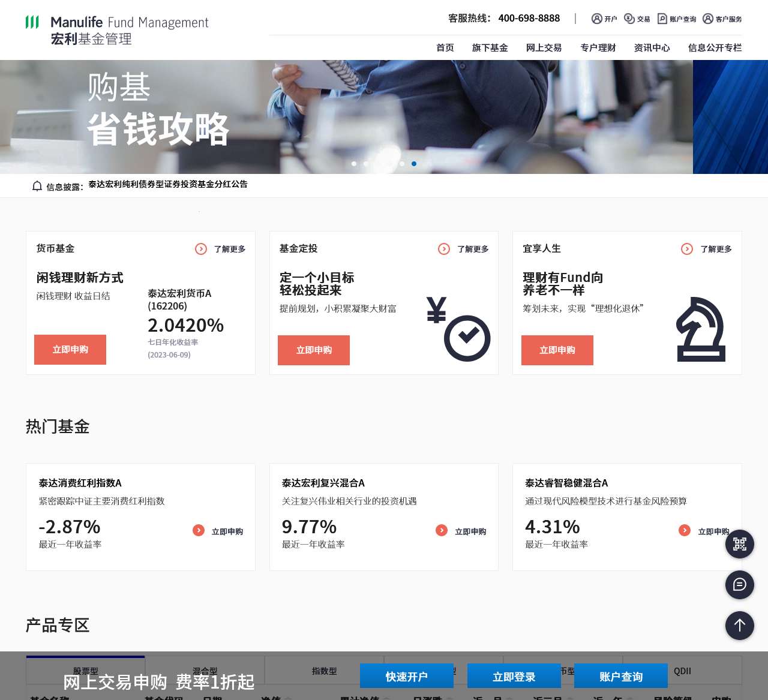Open the 资讯中心 menu item
This screenshot has width=768, height=700.
coord(652,48)
